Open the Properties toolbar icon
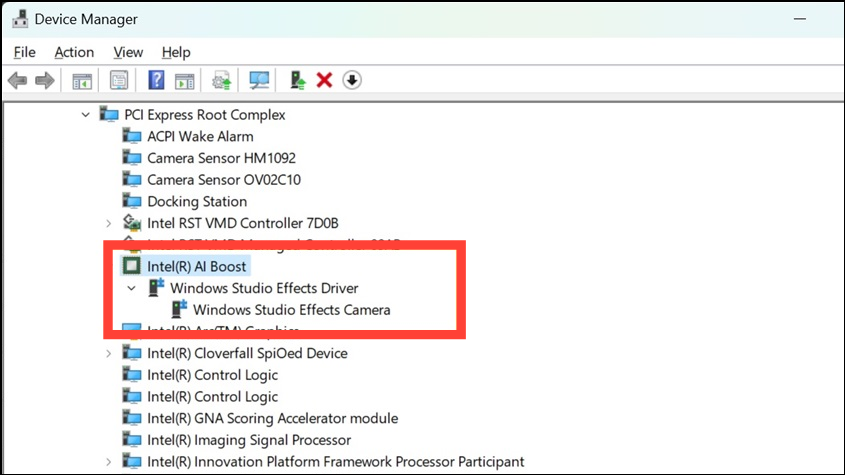The width and height of the screenshot is (845, 475). click(119, 81)
